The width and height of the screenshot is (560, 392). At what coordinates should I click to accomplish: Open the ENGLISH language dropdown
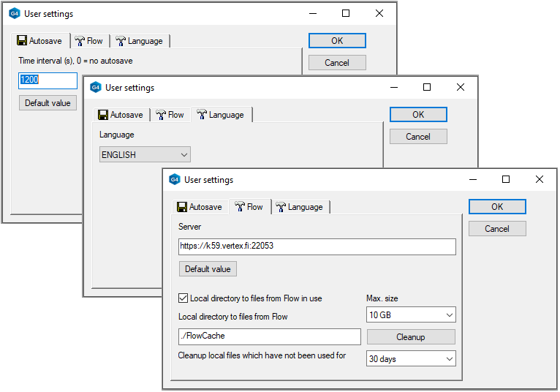145,155
